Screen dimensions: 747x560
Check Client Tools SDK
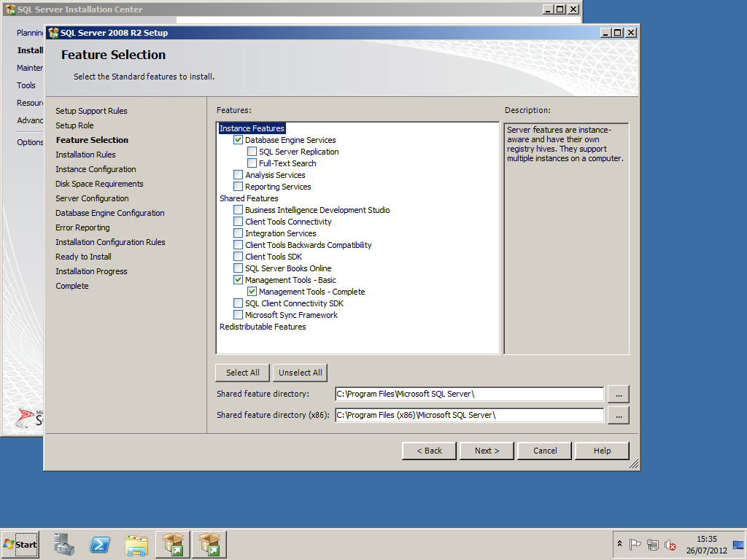click(239, 257)
